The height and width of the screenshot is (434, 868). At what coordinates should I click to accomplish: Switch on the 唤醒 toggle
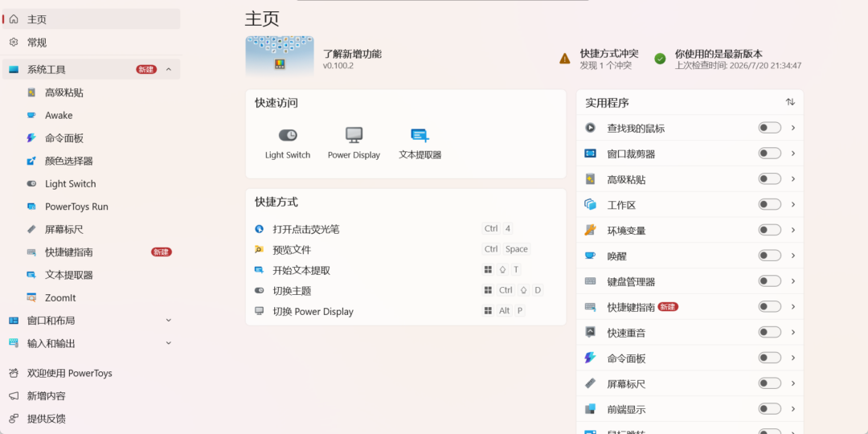(769, 256)
